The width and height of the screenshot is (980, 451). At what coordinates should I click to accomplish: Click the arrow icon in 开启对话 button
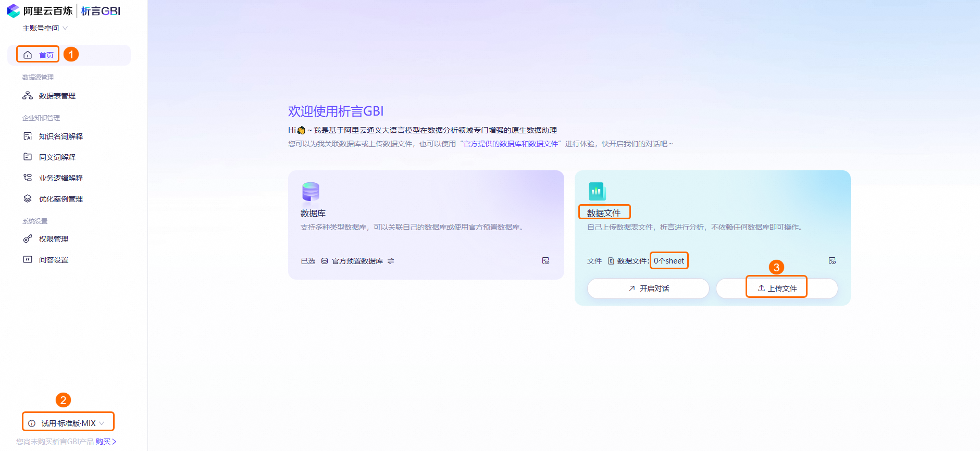click(631, 288)
